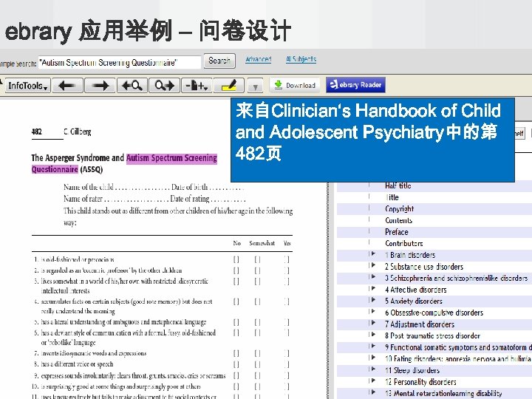
Task: Check No for item 1 old-fashioned
Action: 236,259
